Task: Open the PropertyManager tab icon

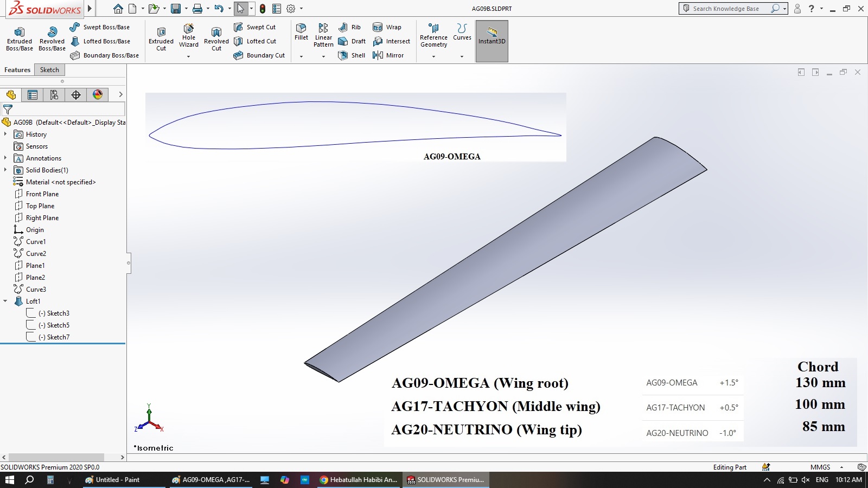Action: 33,95
